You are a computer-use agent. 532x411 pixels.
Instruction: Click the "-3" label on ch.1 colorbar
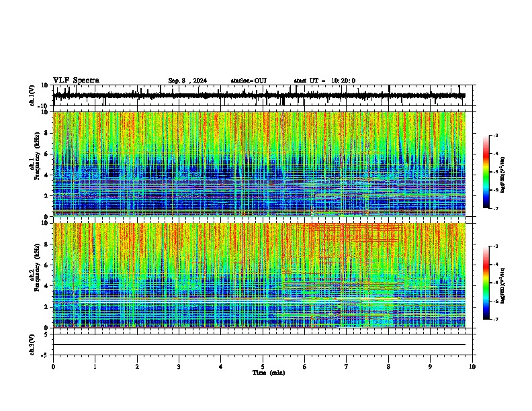(x=495, y=135)
